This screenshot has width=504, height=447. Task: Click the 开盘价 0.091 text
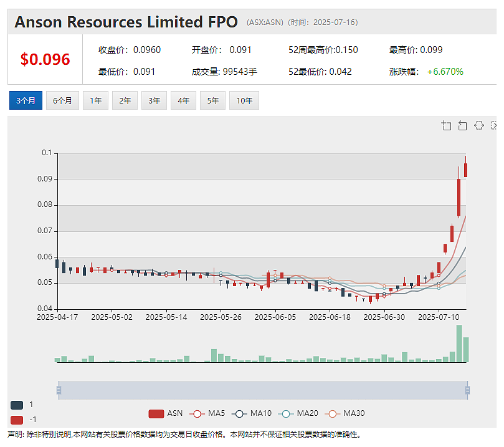[x=221, y=50]
